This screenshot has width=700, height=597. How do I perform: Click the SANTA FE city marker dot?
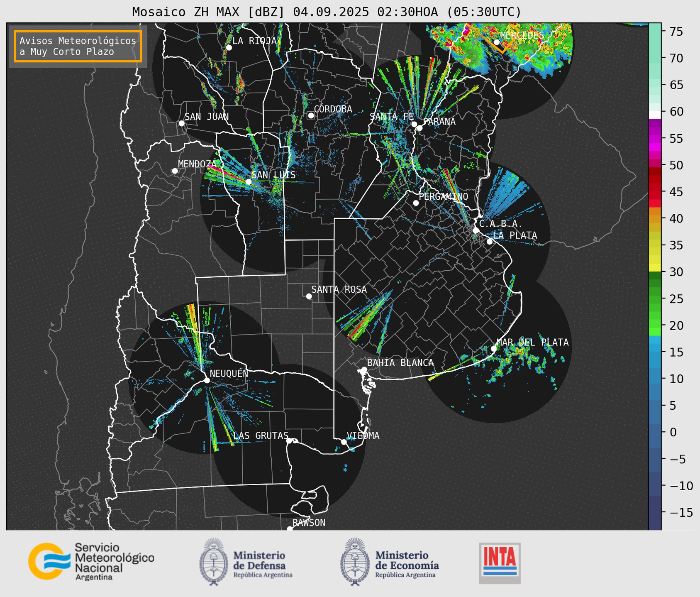point(414,124)
